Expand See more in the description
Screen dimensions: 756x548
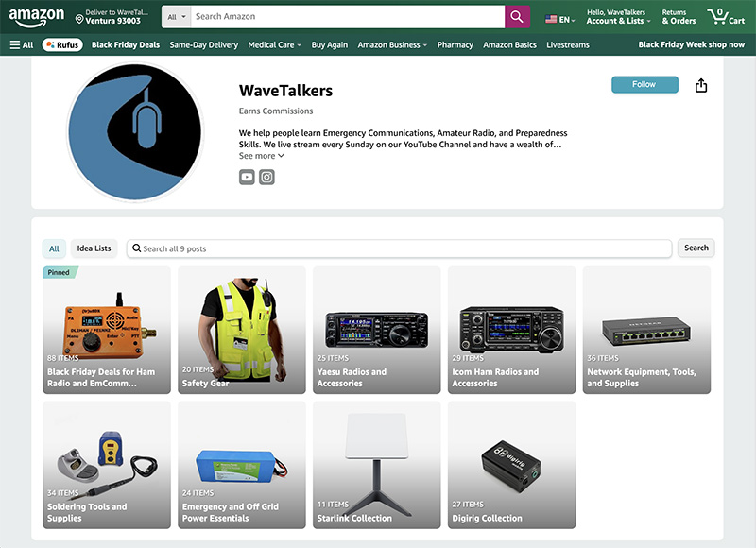[x=262, y=156]
